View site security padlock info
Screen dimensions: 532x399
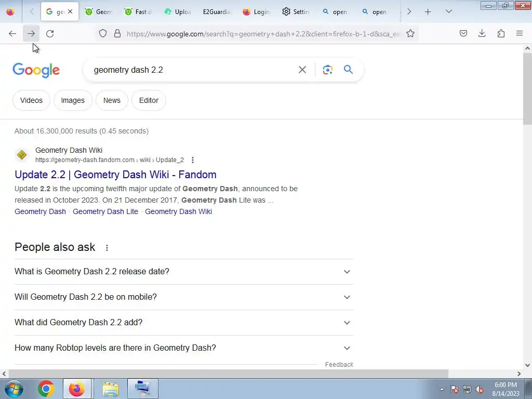coord(117,34)
